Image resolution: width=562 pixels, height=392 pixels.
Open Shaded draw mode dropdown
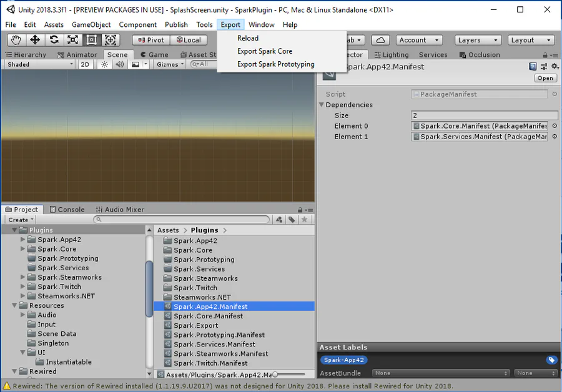(x=40, y=64)
